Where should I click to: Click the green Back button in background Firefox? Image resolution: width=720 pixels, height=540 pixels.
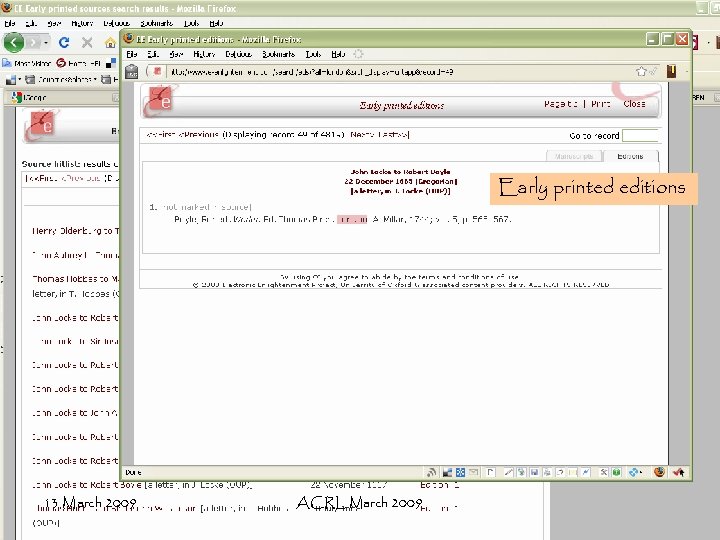[14, 43]
